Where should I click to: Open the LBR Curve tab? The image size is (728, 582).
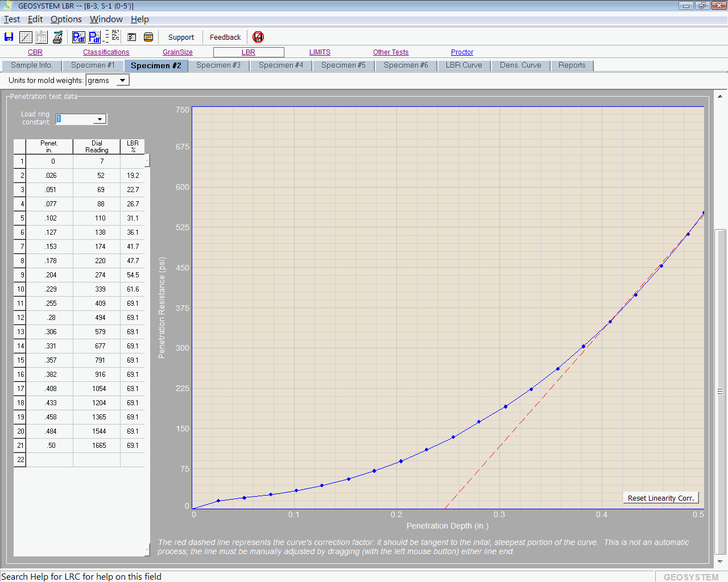tap(464, 65)
